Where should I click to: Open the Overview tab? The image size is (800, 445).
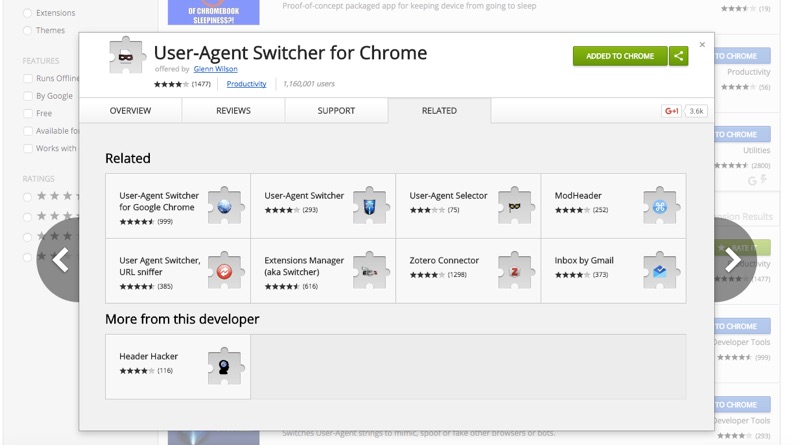tap(130, 111)
